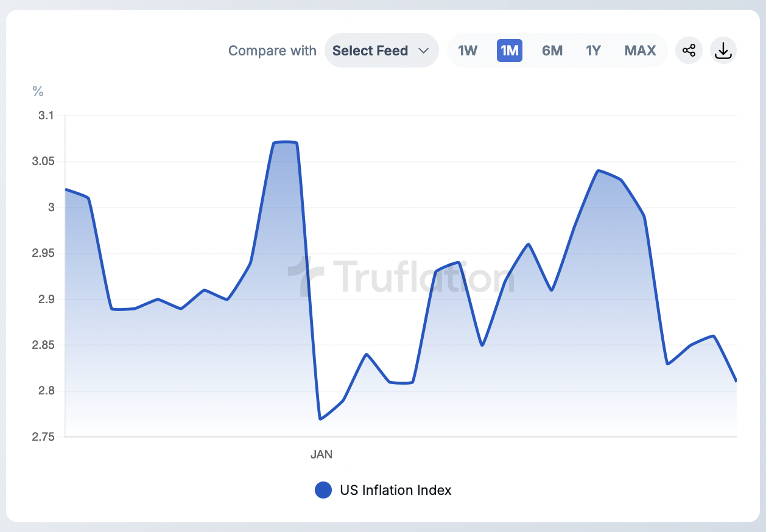Viewport: 766px width, 532px height.
Task: Open the Select Feed dropdown
Action: tap(381, 51)
